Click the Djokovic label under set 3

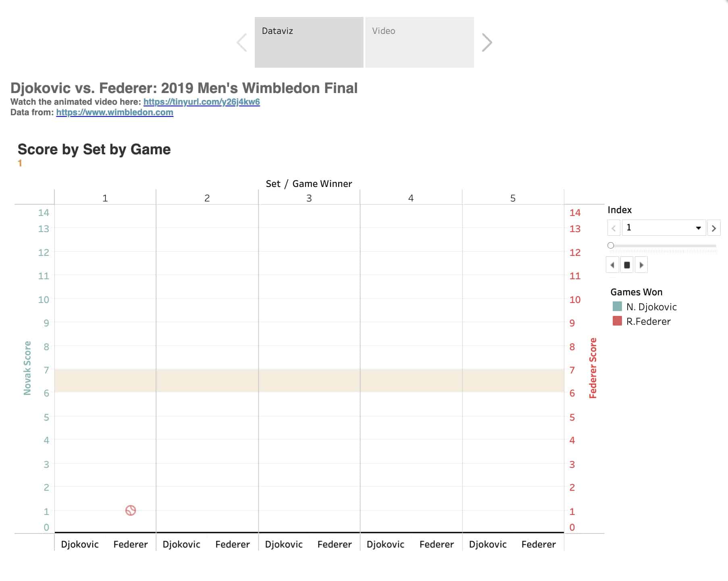pos(284,544)
